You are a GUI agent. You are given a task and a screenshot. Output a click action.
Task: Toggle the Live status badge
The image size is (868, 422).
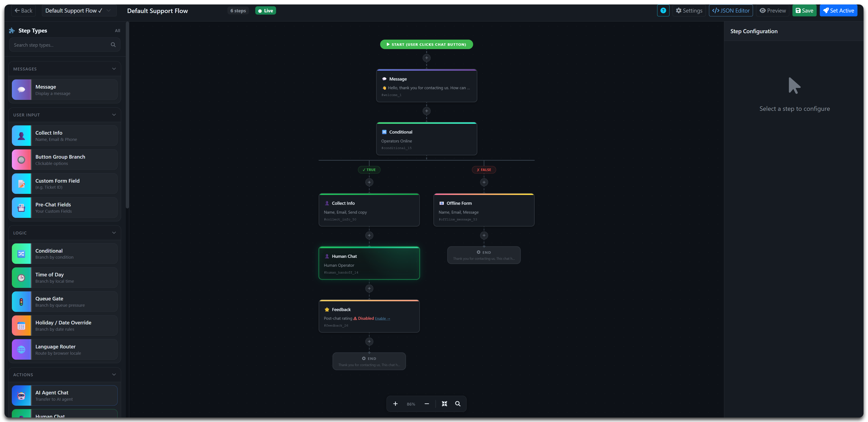tap(266, 11)
